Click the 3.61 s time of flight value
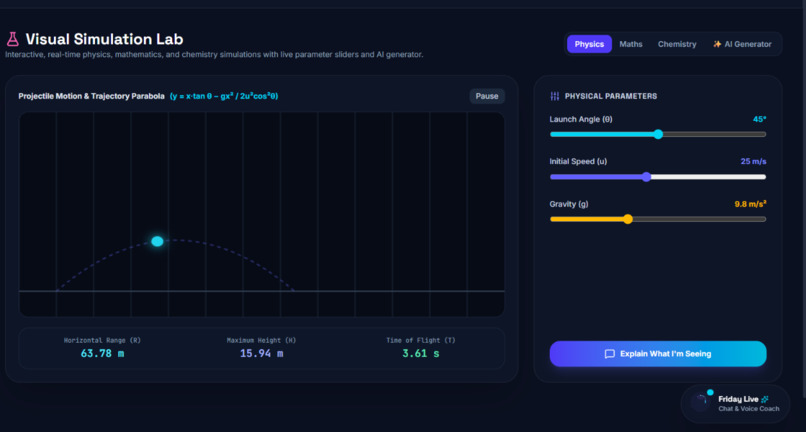 tap(421, 354)
